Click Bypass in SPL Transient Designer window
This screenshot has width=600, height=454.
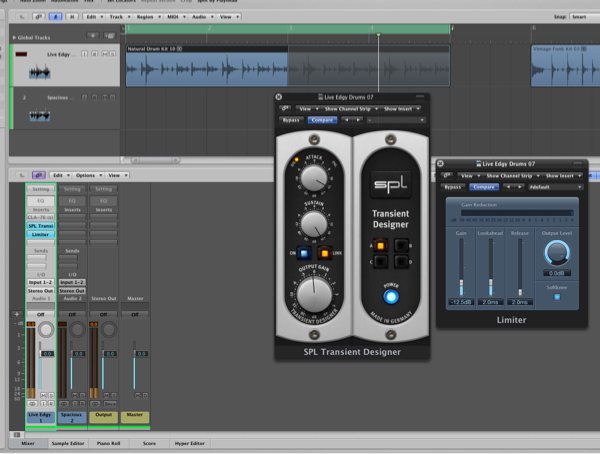(291, 120)
